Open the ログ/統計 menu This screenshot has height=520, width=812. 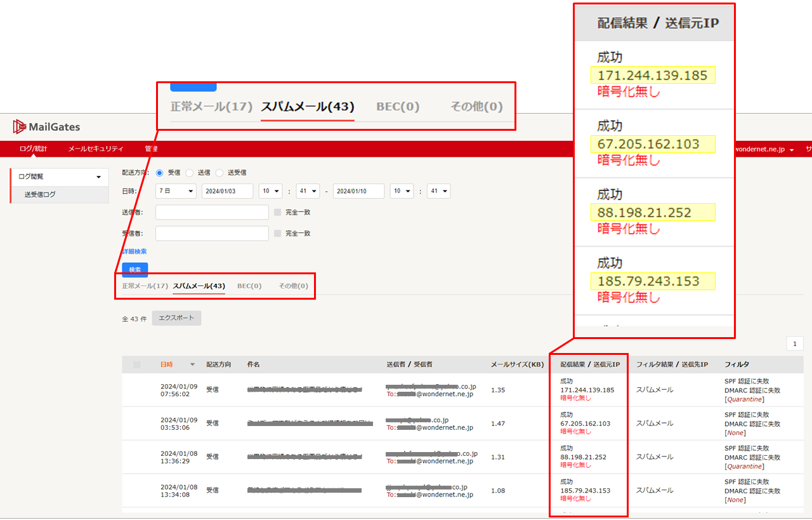pyautogui.click(x=33, y=149)
